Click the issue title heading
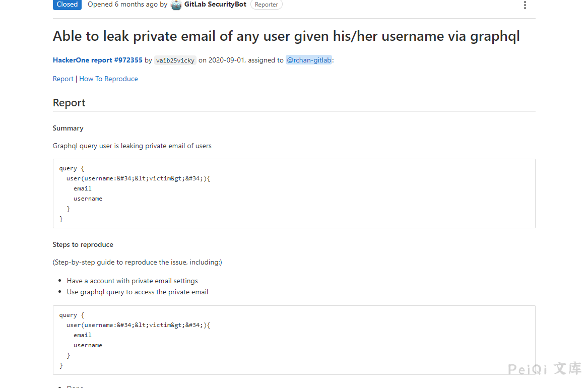Image resolution: width=588 pixels, height=388 pixels. (x=286, y=36)
